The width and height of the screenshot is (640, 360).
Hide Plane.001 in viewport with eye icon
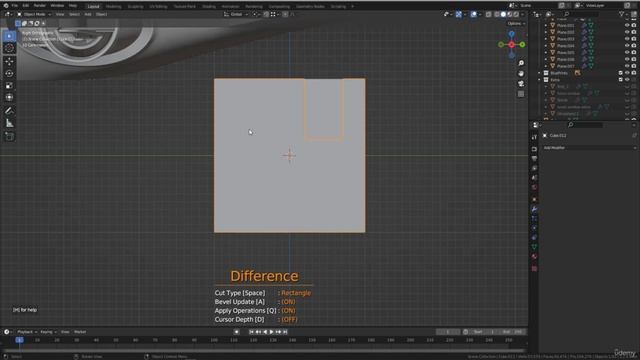[627, 25]
